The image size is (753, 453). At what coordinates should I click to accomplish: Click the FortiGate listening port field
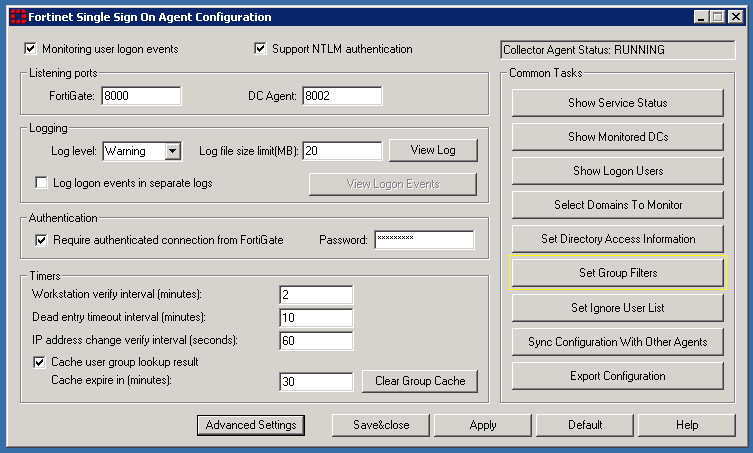click(141, 96)
